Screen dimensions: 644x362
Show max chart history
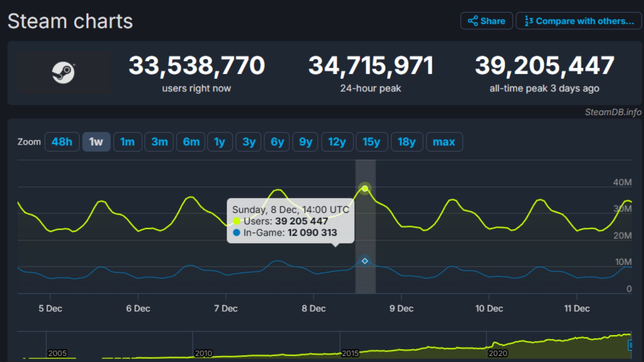[x=444, y=142]
